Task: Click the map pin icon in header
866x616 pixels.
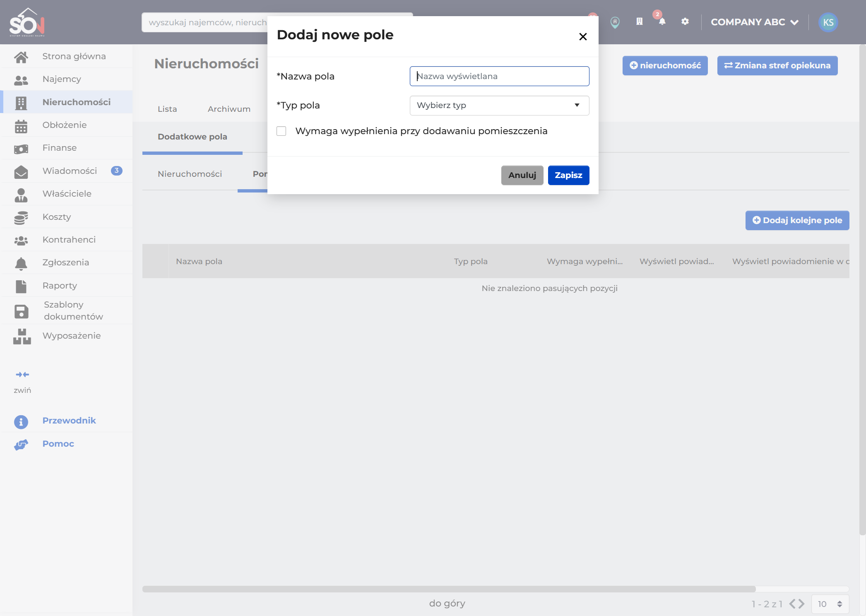Action: [x=615, y=22]
